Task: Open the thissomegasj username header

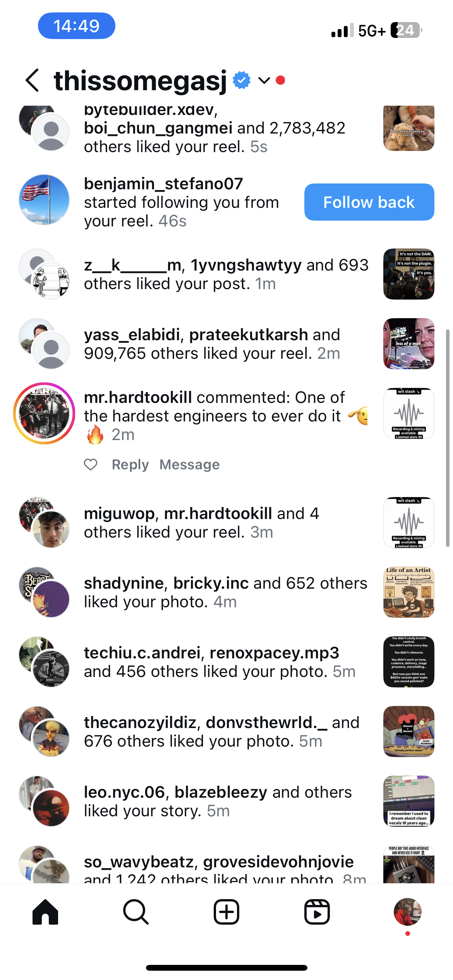Action: point(140,81)
